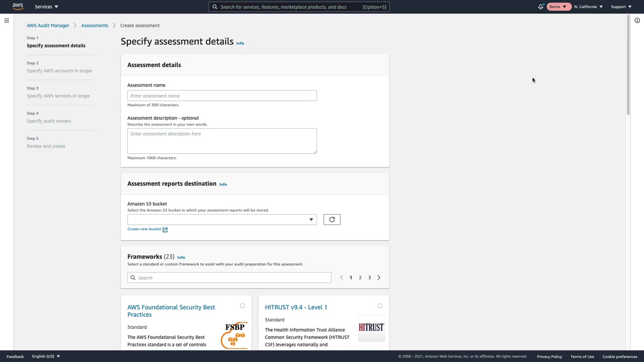Screen dimensions: 644x362
Task: Go to Step 3 Specify AWS services in scope
Action: click(x=58, y=96)
